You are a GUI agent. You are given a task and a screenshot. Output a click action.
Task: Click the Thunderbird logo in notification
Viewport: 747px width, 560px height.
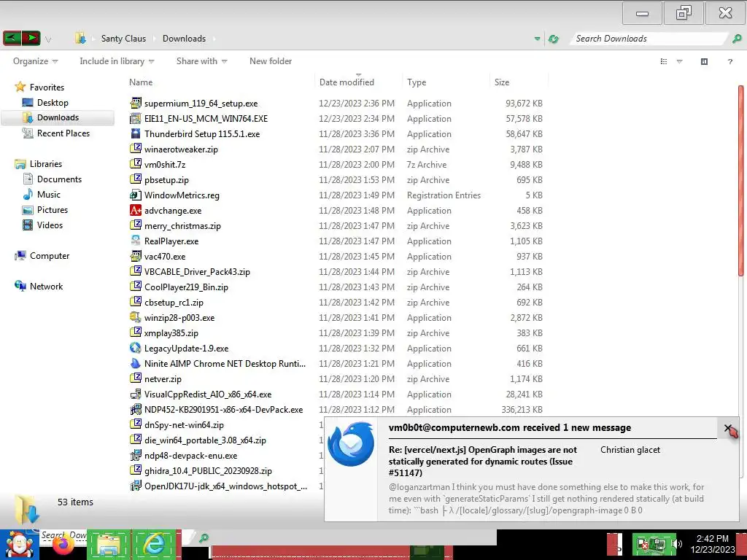(351, 444)
